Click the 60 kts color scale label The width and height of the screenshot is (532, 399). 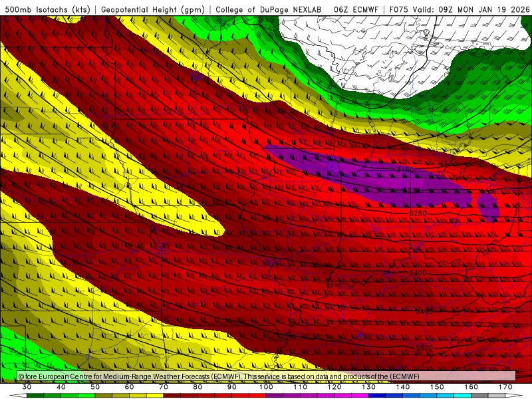pyautogui.click(x=129, y=387)
